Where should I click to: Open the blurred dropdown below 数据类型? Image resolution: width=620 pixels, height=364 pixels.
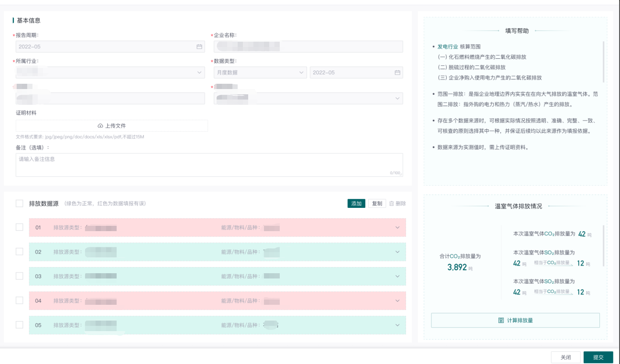coord(308,98)
